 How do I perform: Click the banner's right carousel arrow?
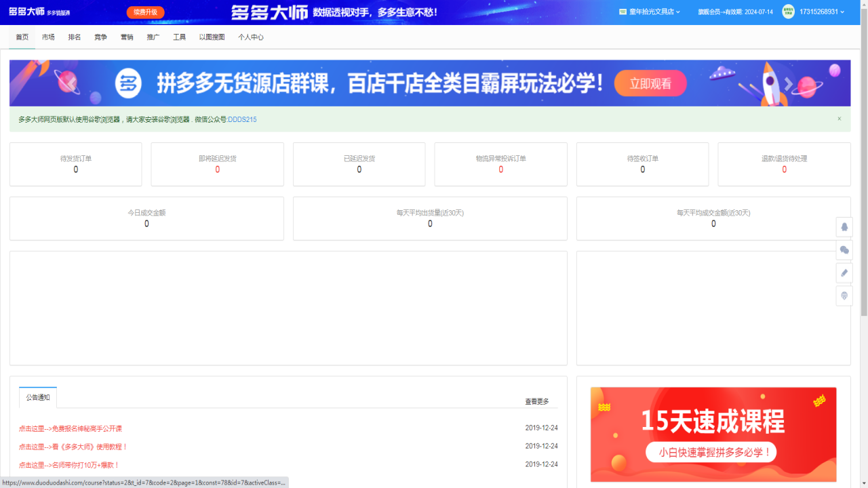pyautogui.click(x=788, y=82)
